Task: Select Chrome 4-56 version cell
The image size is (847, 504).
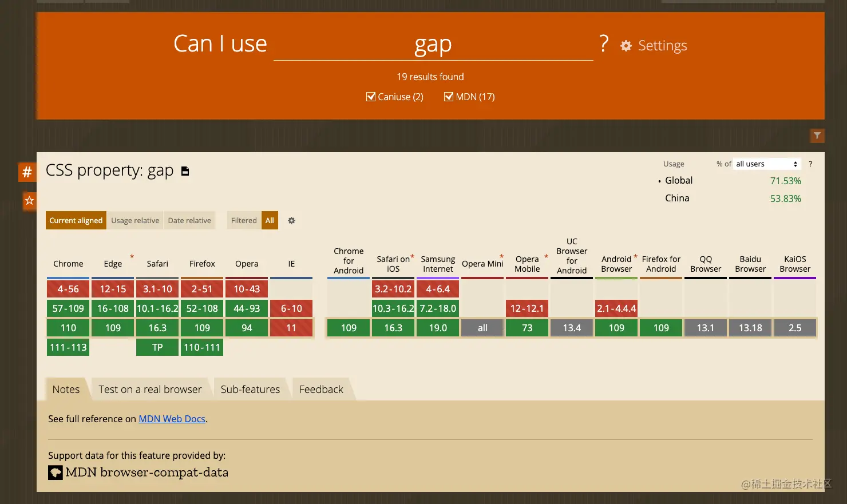Action: pos(68,289)
